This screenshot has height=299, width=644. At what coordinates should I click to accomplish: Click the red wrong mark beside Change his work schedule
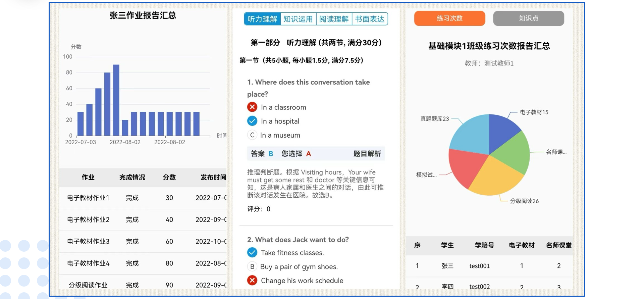[252, 280]
